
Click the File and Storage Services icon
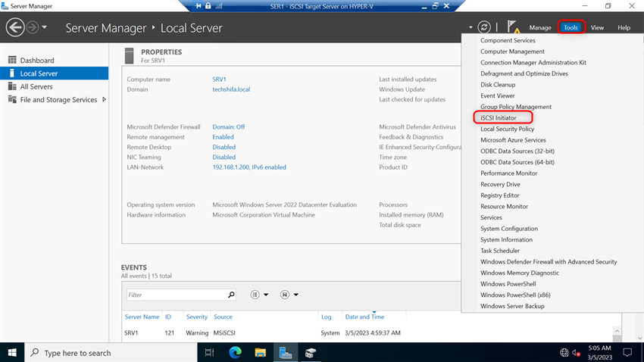12,99
